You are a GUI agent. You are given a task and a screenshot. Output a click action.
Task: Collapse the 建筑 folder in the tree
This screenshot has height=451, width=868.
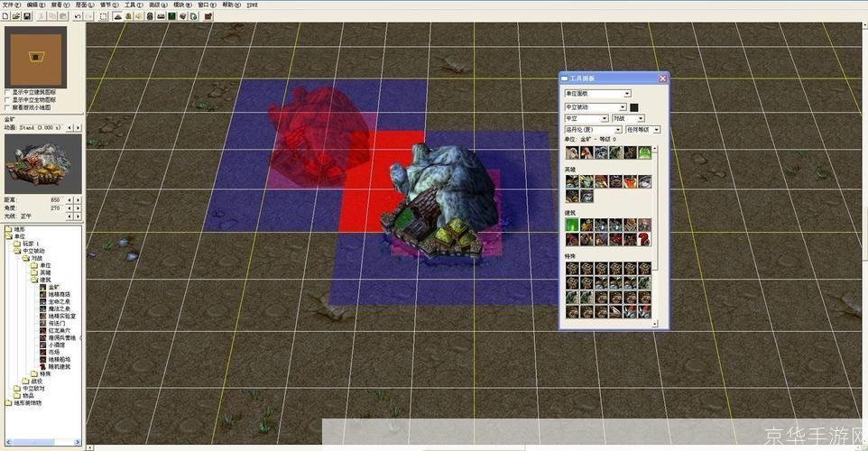(x=35, y=280)
